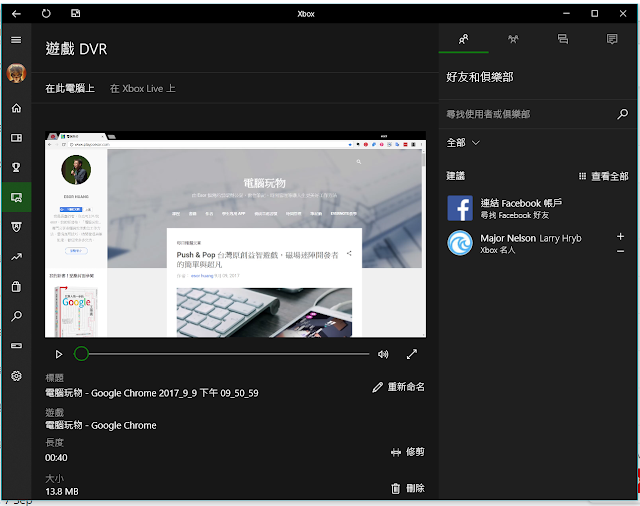Open Achievements trophy icon
The height and width of the screenshot is (506, 640).
[16, 167]
